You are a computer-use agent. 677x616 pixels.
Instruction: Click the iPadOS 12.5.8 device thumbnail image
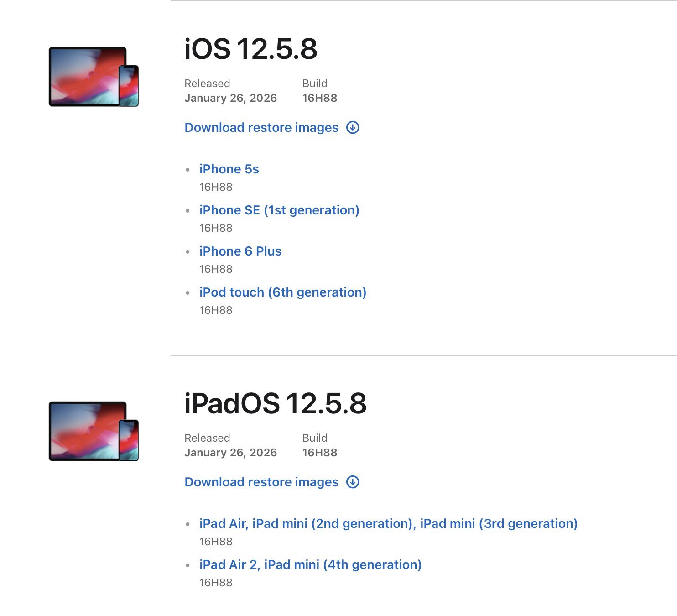pos(94,431)
